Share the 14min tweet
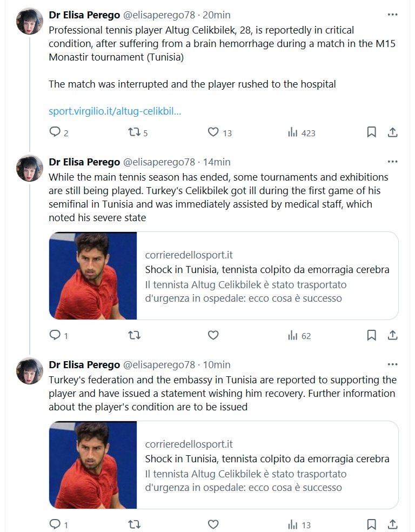Viewport: 415px width, 532px height. (393, 335)
